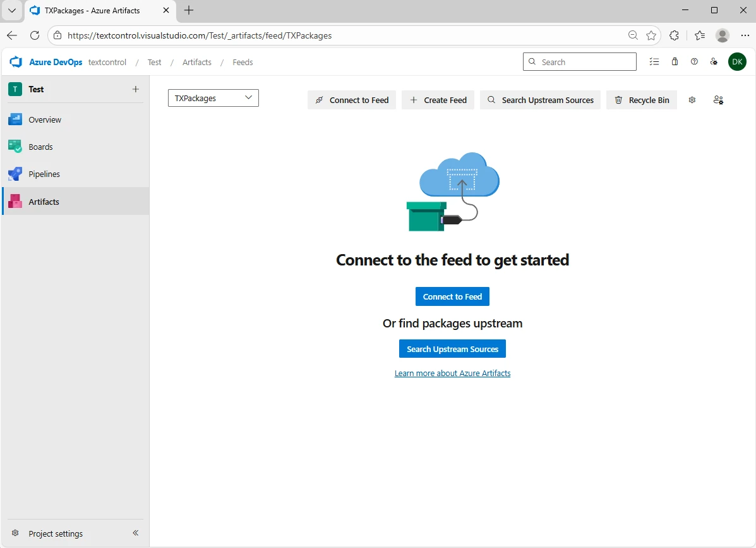
Task: Click the blue Connect to Feed button
Action: pyautogui.click(x=452, y=296)
